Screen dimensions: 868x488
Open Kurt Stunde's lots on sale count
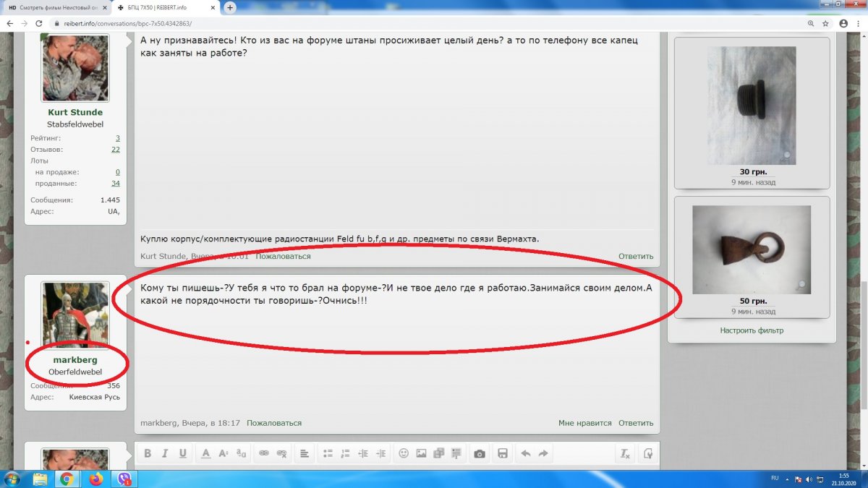118,172
